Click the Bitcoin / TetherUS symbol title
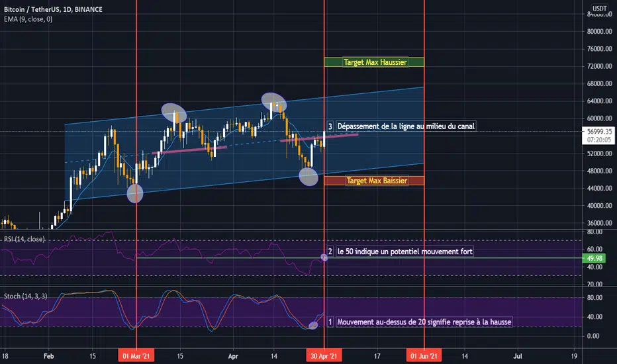The image size is (617, 364). (x=54, y=9)
